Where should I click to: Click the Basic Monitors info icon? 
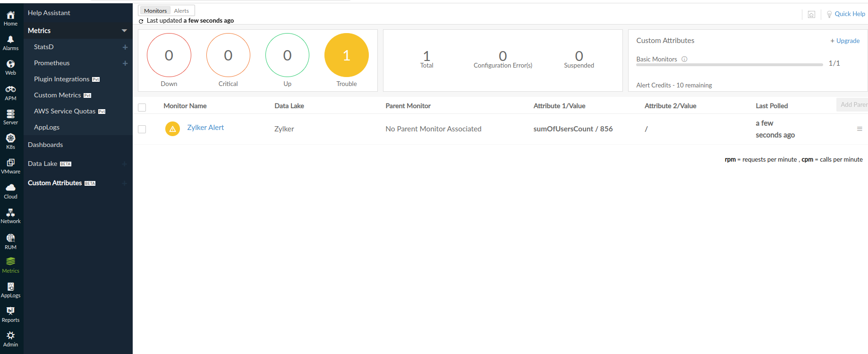pyautogui.click(x=684, y=59)
